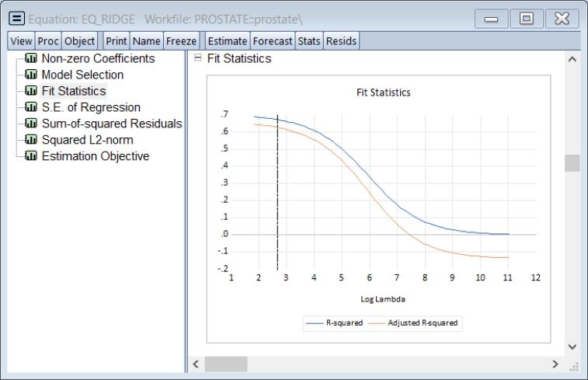Click the graph icon beside Fit Statistics
Screen dimensions: 588x380
point(32,92)
